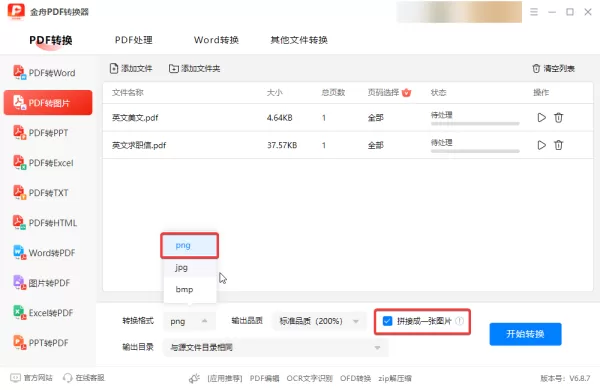The image size is (600, 390).
Task: Delete 英文美文.pdf with trash icon
Action: 558,117
